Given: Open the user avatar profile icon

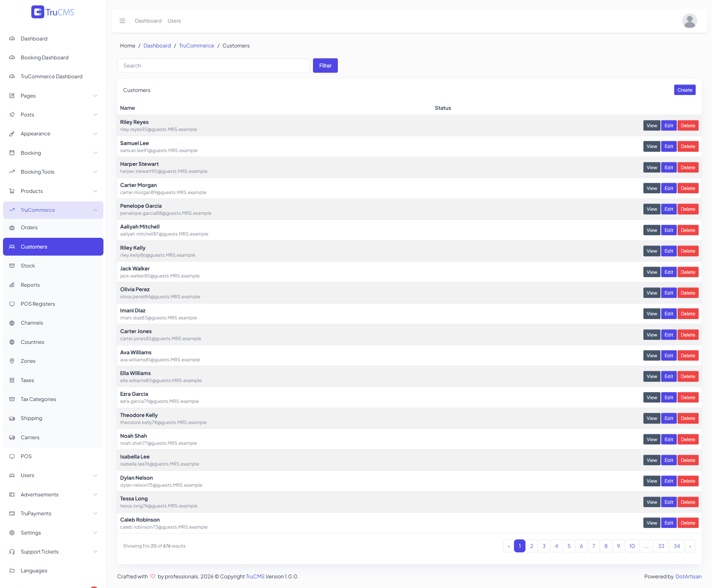Looking at the screenshot, I should pos(689,21).
